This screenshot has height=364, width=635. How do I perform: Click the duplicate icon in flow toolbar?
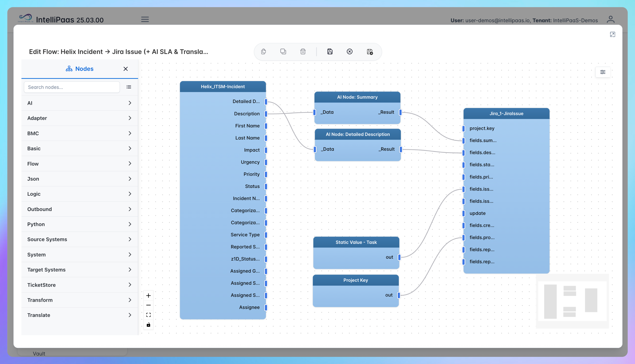pos(283,52)
